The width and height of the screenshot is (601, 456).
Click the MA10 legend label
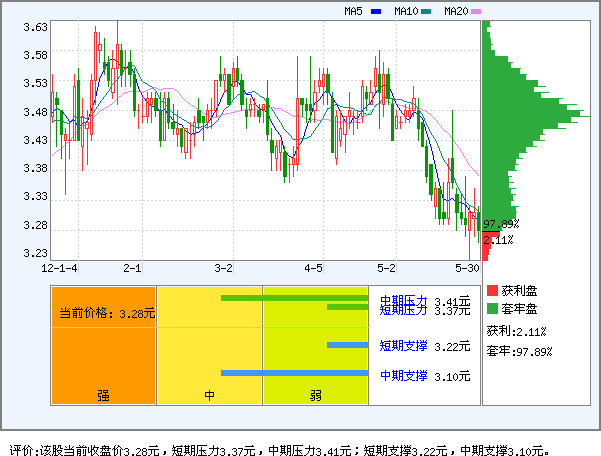[x=406, y=11]
